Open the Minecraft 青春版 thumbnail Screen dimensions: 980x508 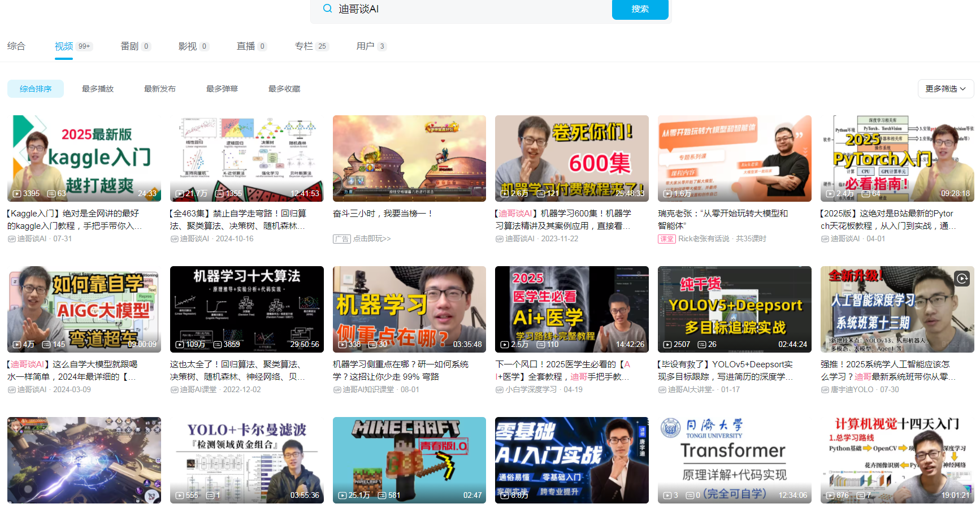(409, 460)
